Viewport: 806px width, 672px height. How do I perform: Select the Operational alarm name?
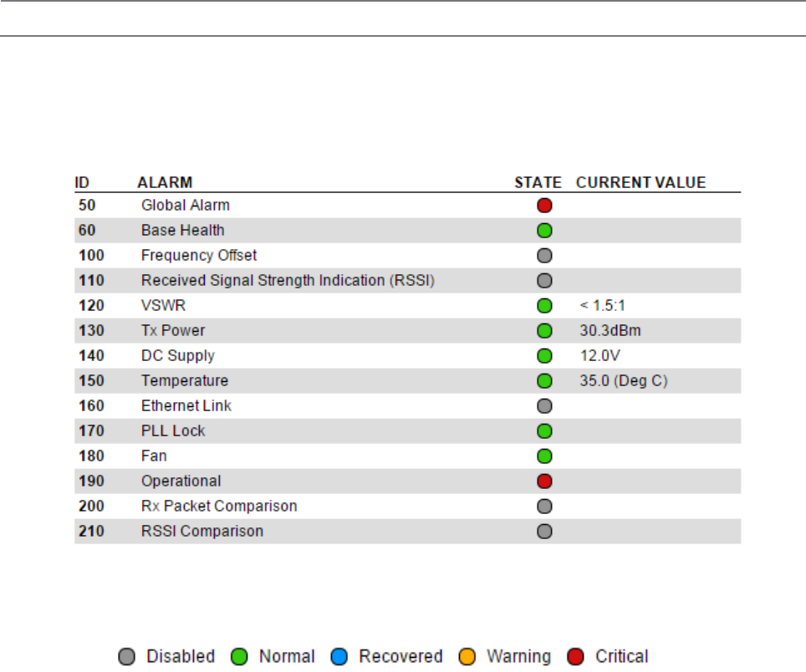181,481
